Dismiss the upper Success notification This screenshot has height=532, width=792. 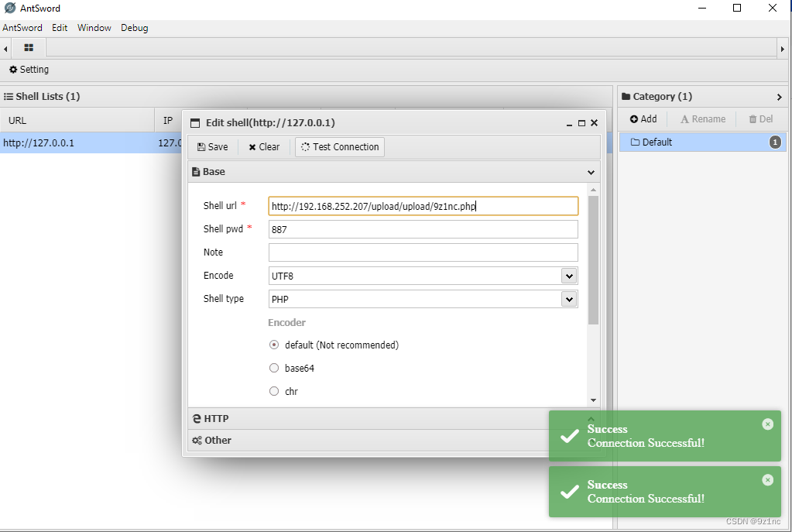(768, 424)
